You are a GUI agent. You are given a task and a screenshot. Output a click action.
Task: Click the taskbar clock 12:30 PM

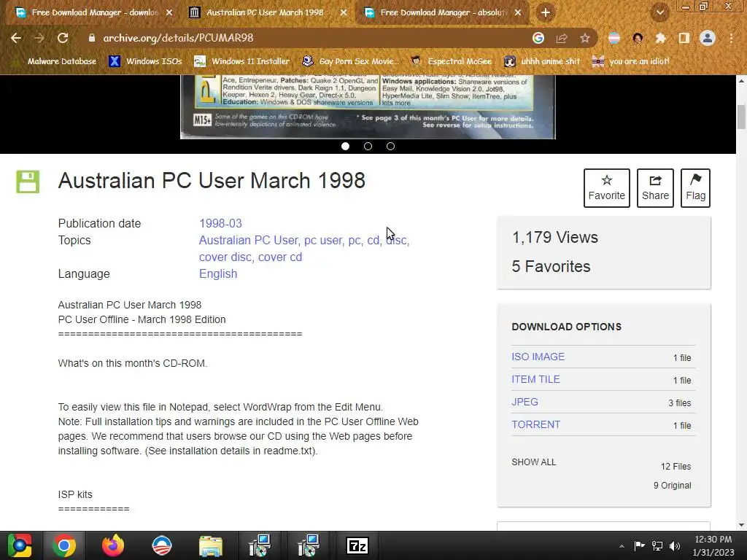click(x=713, y=539)
